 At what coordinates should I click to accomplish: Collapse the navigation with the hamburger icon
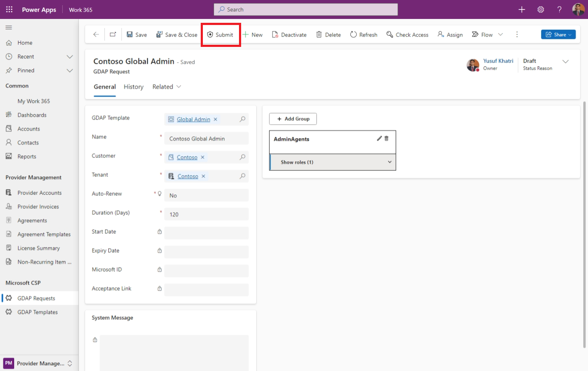click(x=9, y=28)
